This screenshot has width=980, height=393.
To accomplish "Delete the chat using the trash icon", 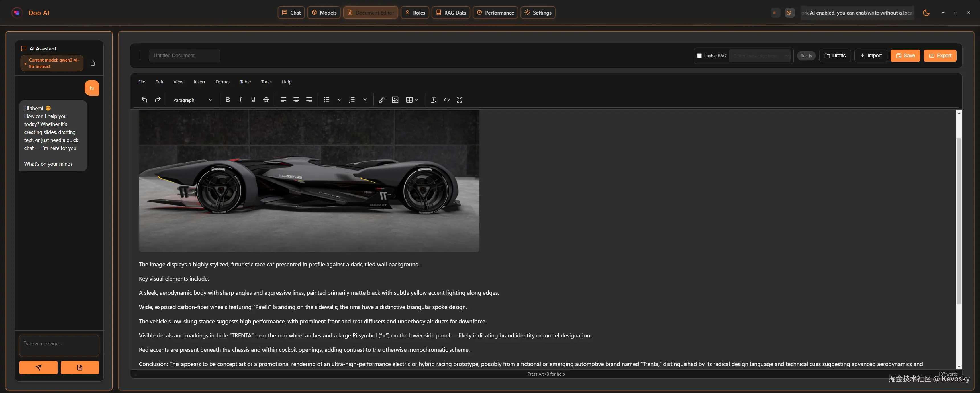I will point(93,63).
